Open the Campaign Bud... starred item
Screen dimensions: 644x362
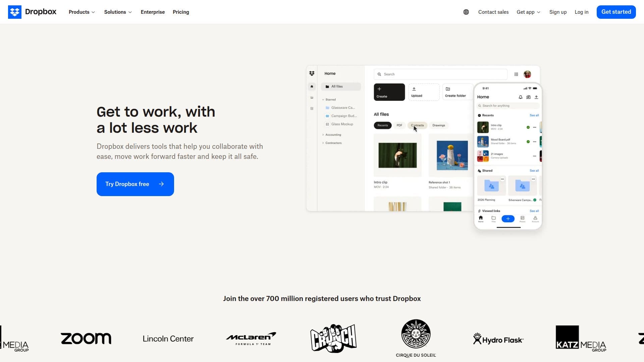pos(341,116)
